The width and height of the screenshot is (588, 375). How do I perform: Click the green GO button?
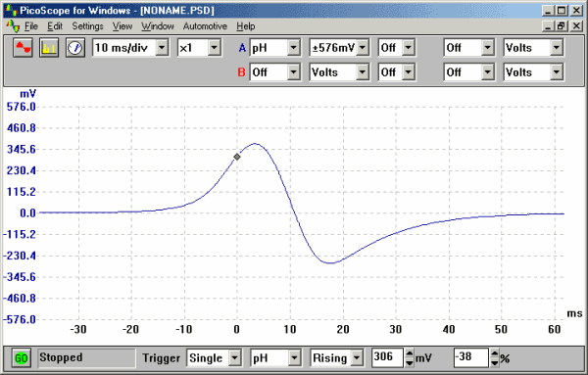21,358
